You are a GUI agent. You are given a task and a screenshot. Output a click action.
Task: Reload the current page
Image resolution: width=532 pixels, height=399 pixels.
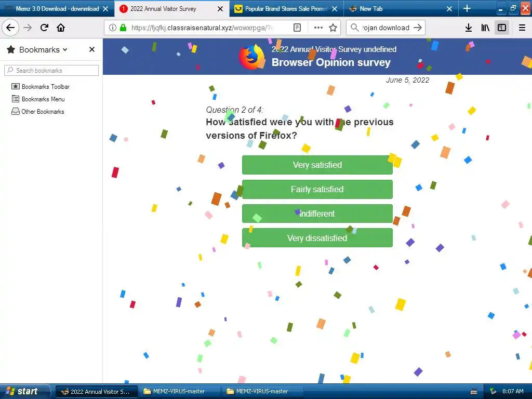point(44,28)
